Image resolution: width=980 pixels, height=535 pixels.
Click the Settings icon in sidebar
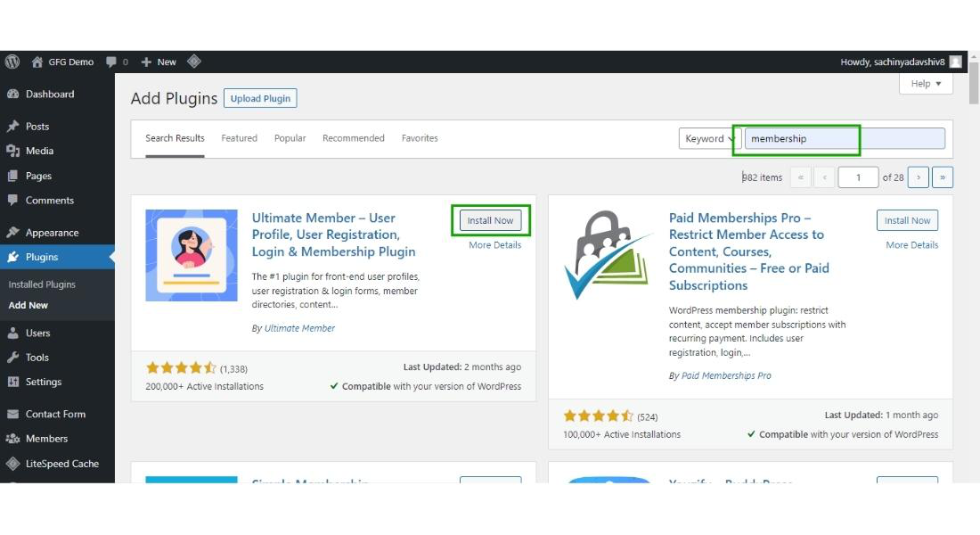13,382
